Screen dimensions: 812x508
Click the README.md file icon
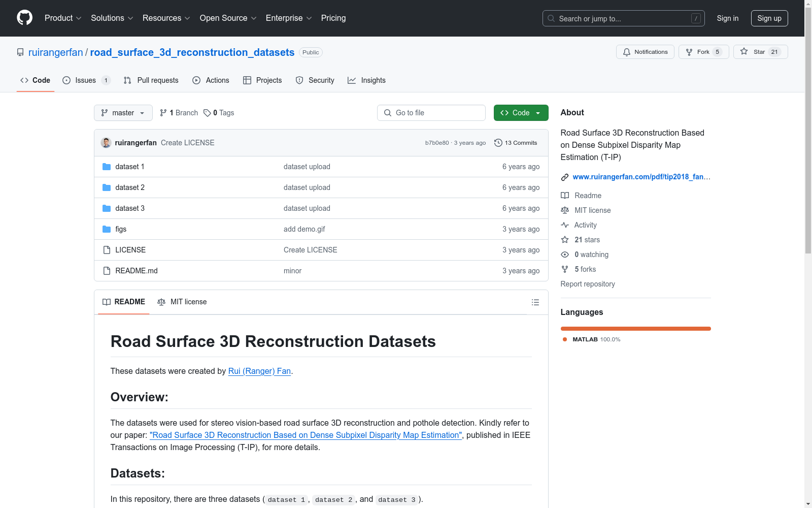coord(107,271)
